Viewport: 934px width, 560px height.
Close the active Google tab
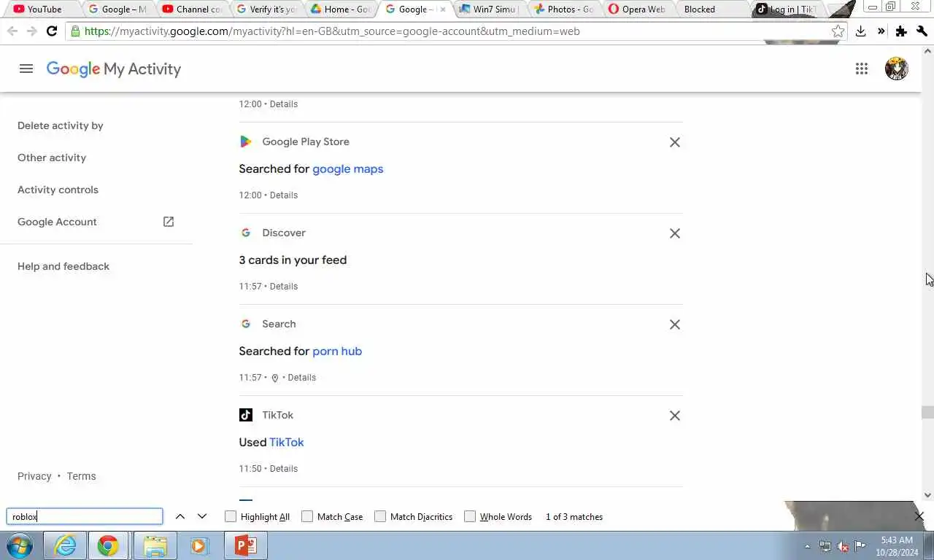point(442,9)
